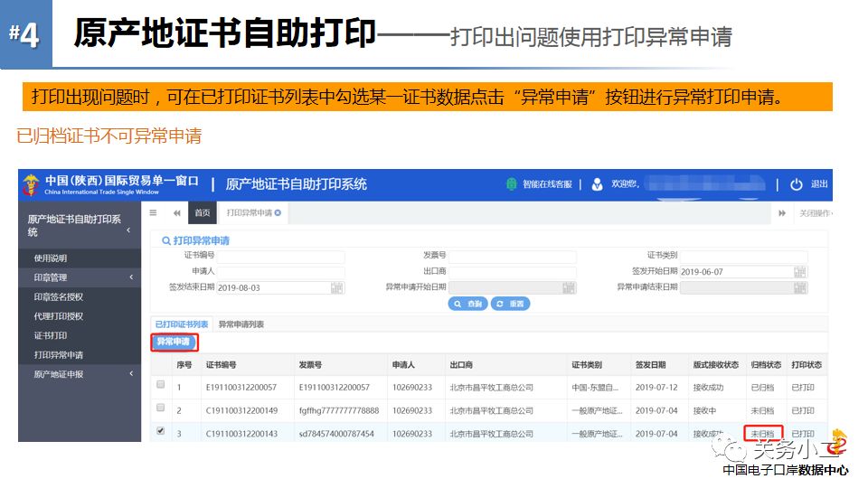
Task: Click into the 证书类别 input field
Action: click(x=743, y=256)
